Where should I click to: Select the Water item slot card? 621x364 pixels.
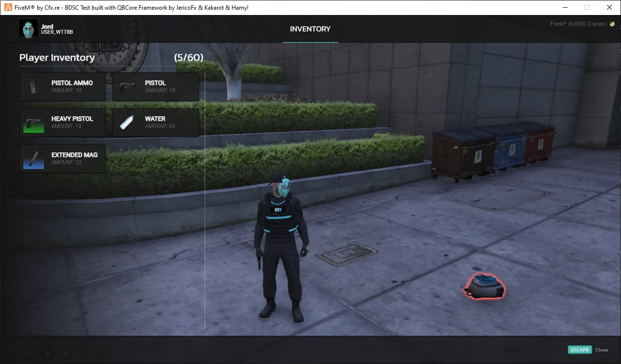click(155, 122)
